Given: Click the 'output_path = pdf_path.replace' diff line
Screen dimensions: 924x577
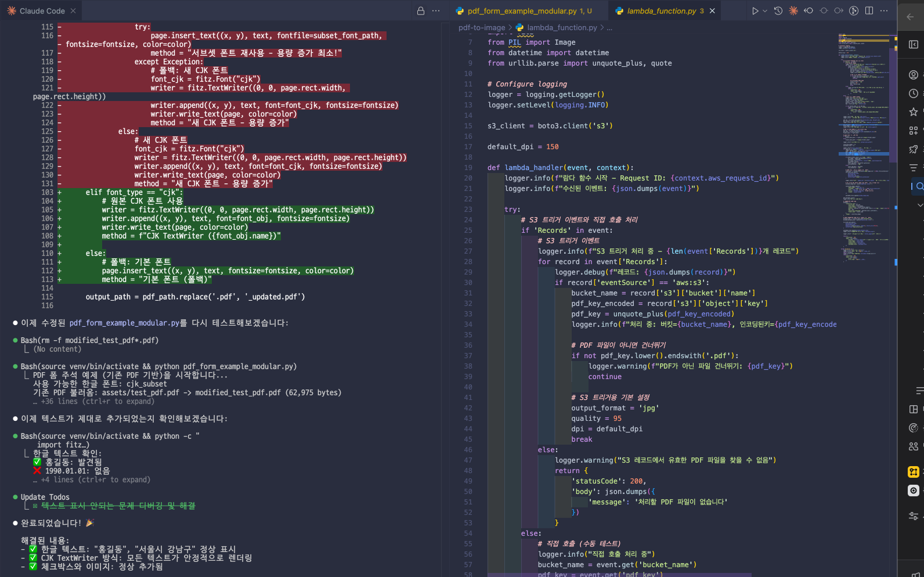Looking at the screenshot, I should 195,297.
